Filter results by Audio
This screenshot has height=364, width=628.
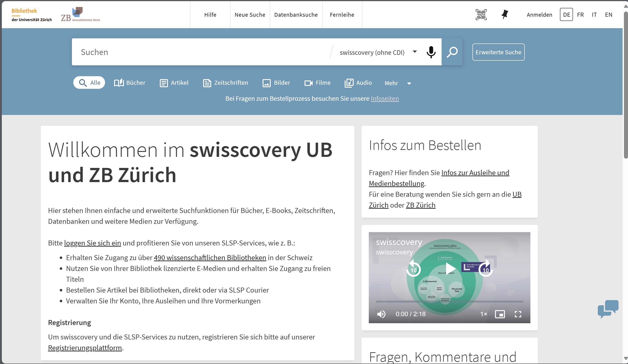[x=358, y=82]
